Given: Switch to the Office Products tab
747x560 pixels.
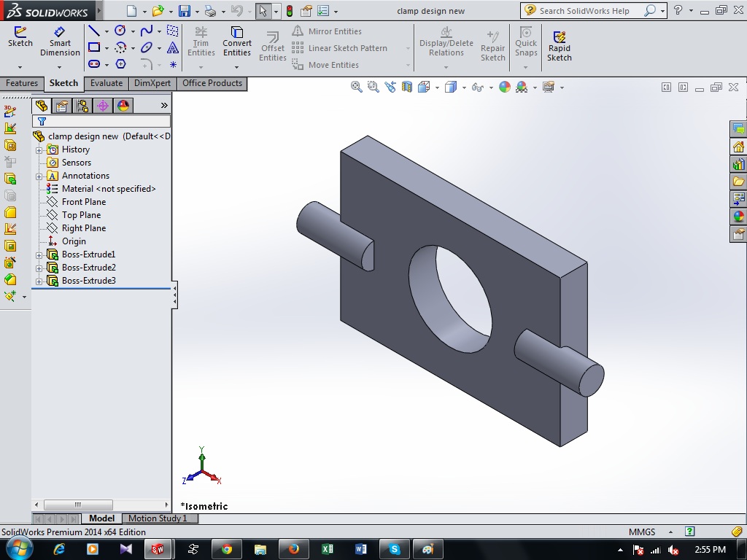Looking at the screenshot, I should [x=212, y=83].
